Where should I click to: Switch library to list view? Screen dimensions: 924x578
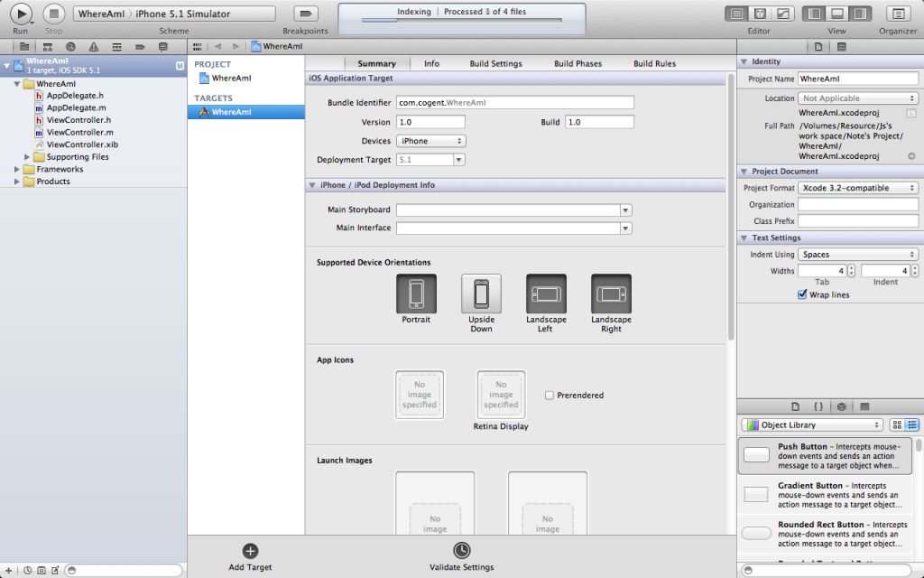click(912, 424)
